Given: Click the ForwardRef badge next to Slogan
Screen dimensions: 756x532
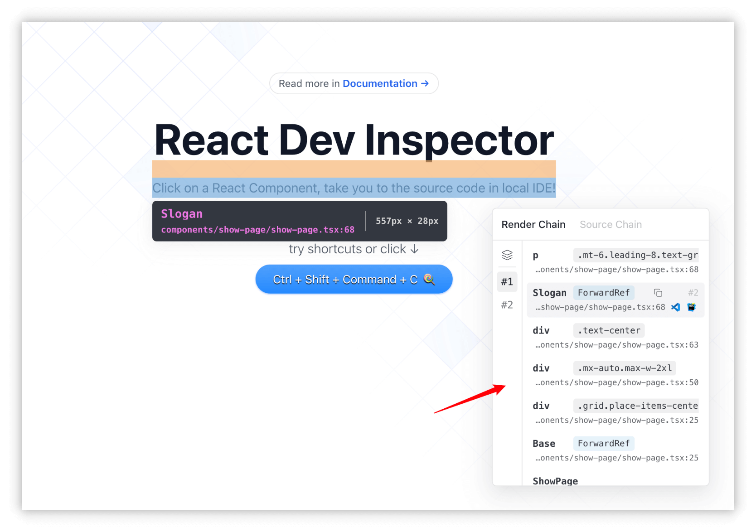Looking at the screenshot, I should coord(603,293).
